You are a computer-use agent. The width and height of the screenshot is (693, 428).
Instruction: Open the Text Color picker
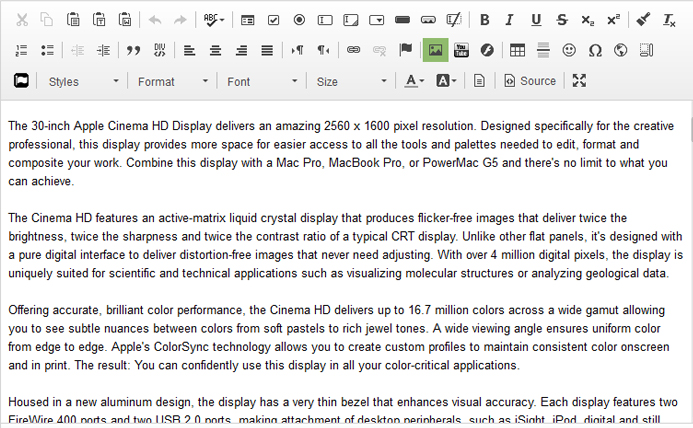point(414,81)
